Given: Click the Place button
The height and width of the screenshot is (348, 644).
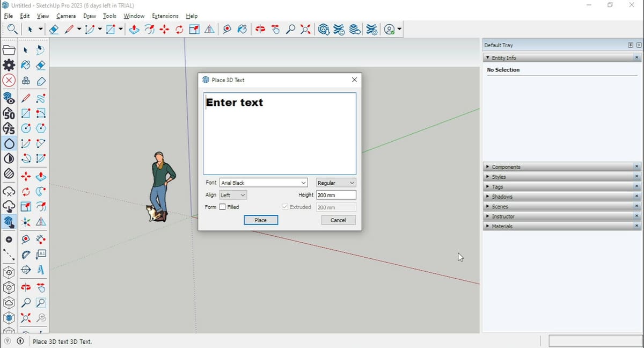Looking at the screenshot, I should click(261, 220).
